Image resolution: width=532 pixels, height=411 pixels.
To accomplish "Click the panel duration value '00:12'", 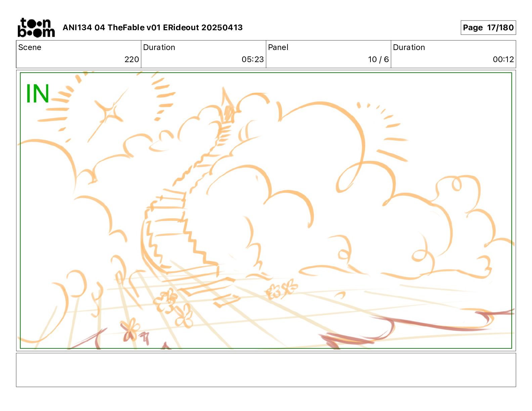I will [503, 59].
